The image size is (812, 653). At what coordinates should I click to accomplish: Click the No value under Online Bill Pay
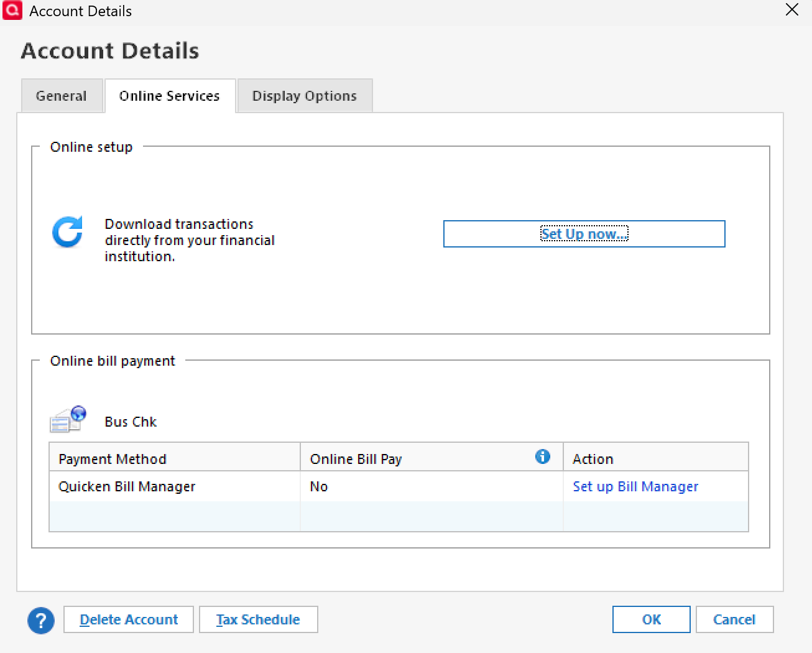click(x=318, y=486)
